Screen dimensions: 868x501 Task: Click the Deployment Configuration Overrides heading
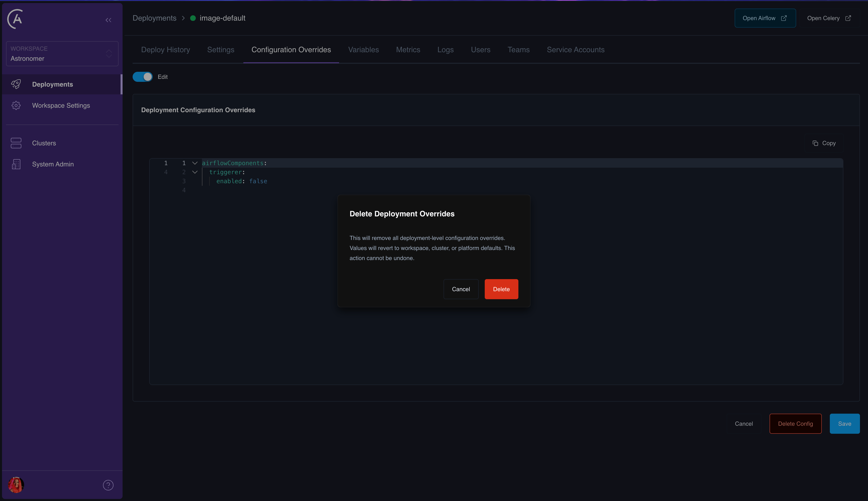(198, 110)
